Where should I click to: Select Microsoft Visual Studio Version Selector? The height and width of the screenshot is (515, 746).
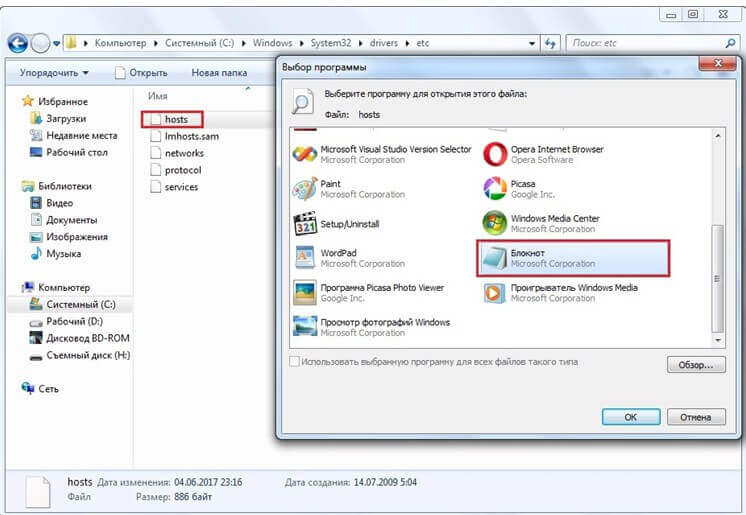point(304,154)
